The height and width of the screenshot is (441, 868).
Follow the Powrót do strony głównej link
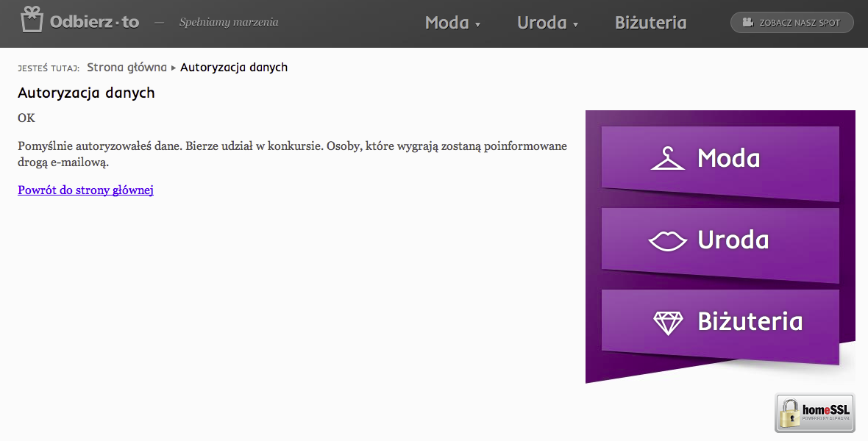pos(86,190)
